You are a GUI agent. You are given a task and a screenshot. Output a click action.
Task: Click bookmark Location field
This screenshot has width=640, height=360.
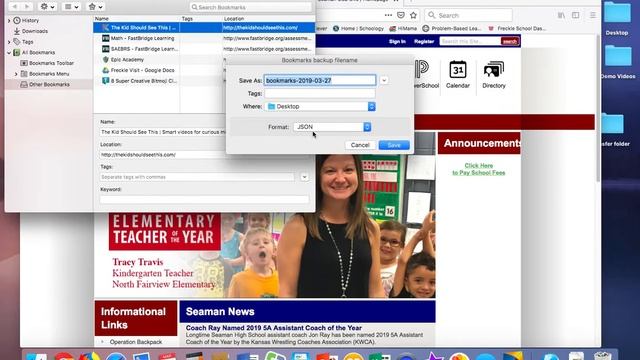click(x=163, y=155)
